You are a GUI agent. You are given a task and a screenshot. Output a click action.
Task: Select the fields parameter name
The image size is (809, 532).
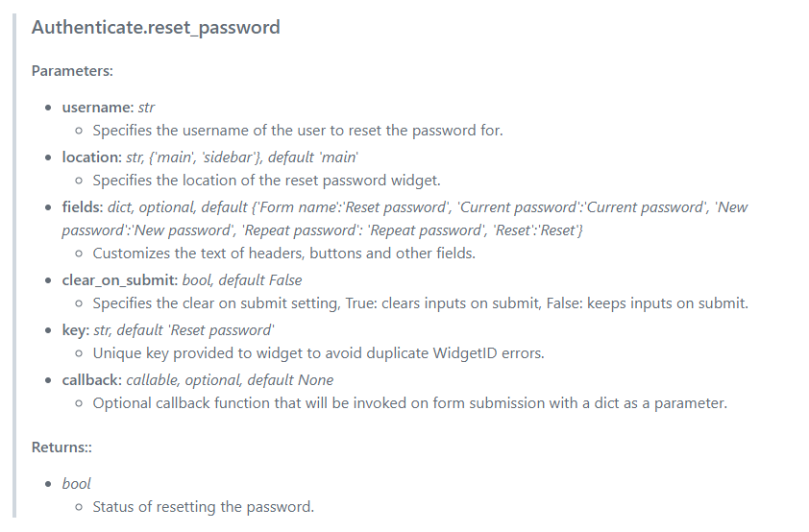(82, 206)
